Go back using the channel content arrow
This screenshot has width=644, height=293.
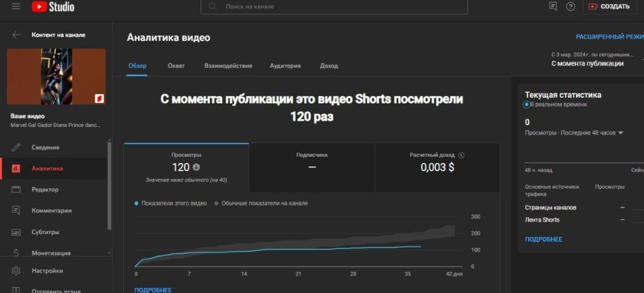click(x=16, y=35)
